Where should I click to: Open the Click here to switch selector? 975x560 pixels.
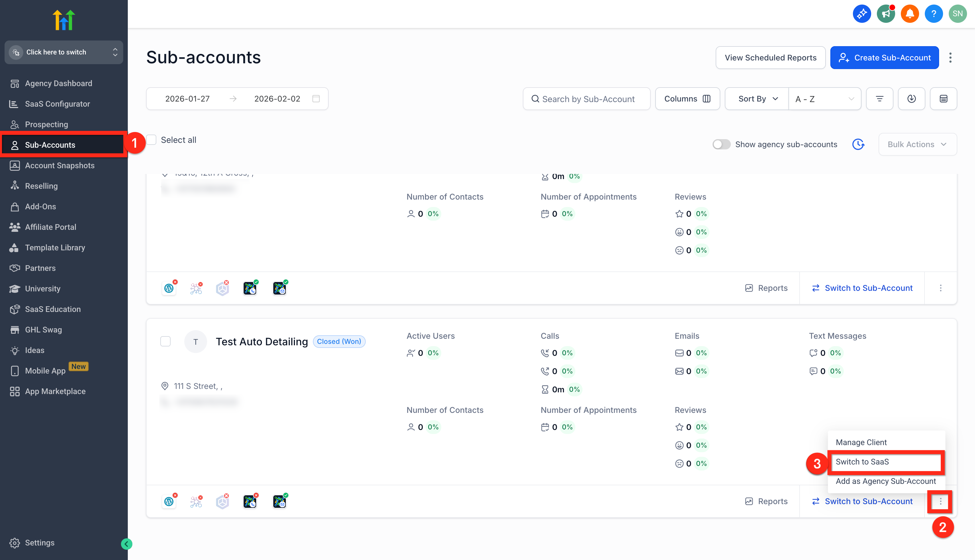64,52
